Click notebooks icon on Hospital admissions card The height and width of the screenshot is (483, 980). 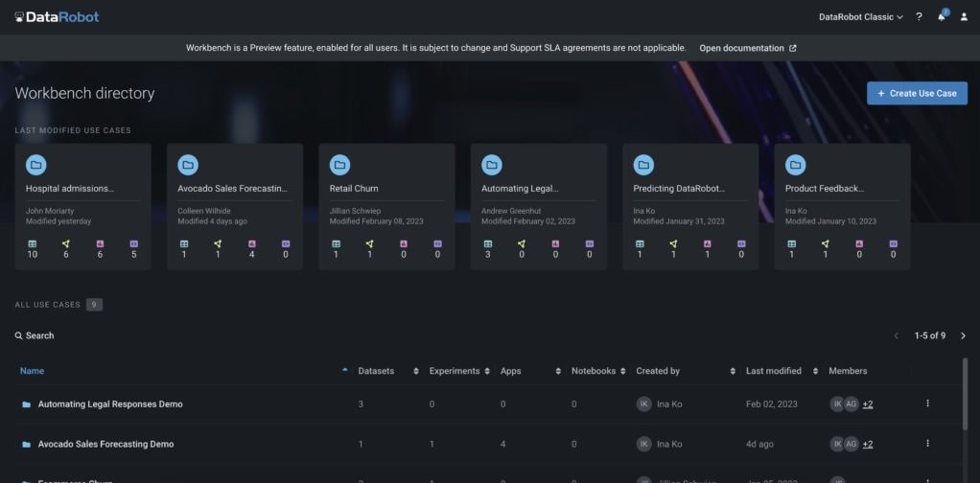click(x=133, y=243)
